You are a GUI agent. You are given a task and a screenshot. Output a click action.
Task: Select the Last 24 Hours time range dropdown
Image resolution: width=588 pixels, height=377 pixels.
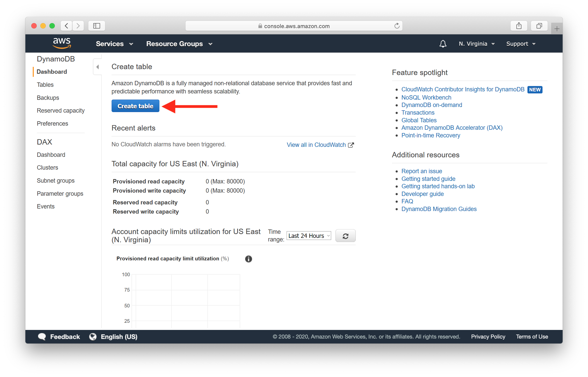pyautogui.click(x=308, y=236)
